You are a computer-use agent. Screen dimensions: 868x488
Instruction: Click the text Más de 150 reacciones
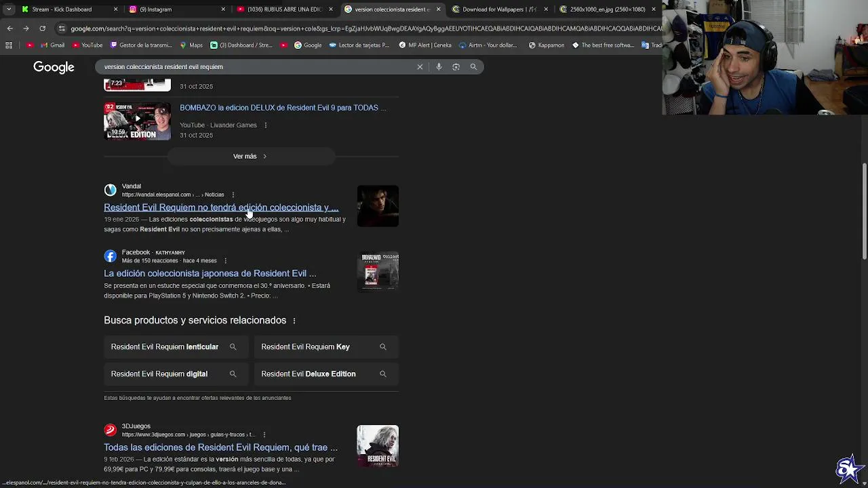pos(150,261)
